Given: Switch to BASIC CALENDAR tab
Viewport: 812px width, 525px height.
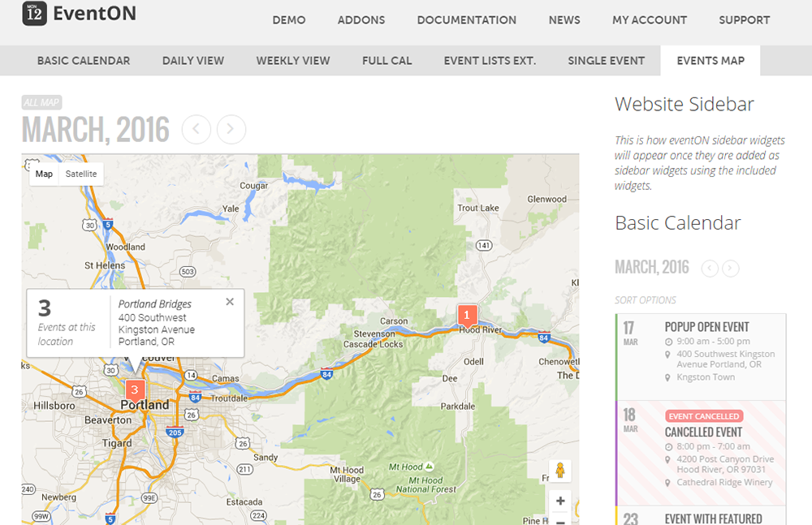Looking at the screenshot, I should click(x=84, y=61).
